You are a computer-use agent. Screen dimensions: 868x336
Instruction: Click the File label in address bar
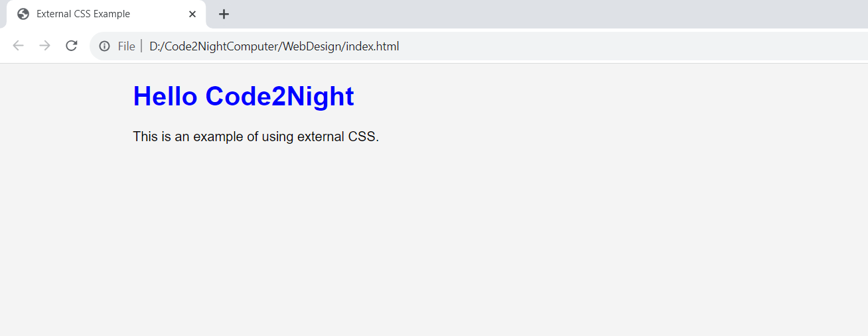coord(126,46)
